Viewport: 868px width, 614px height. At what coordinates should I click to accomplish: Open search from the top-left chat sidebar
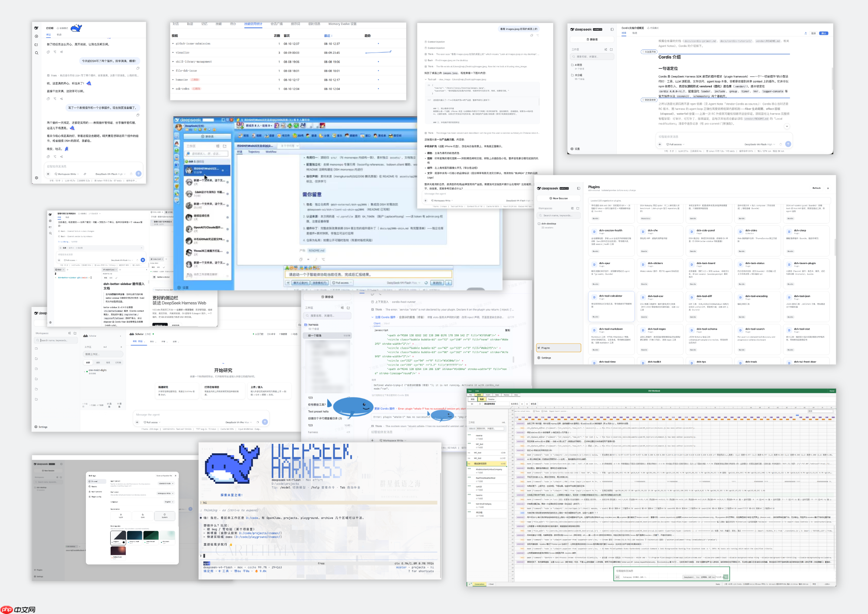[36, 53]
